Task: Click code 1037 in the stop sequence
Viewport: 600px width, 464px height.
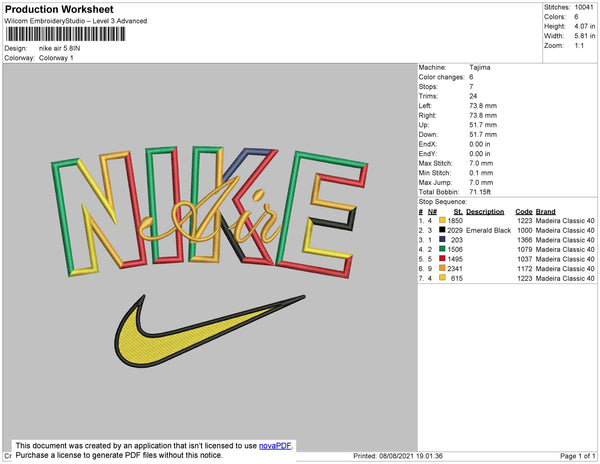Action: tap(524, 259)
